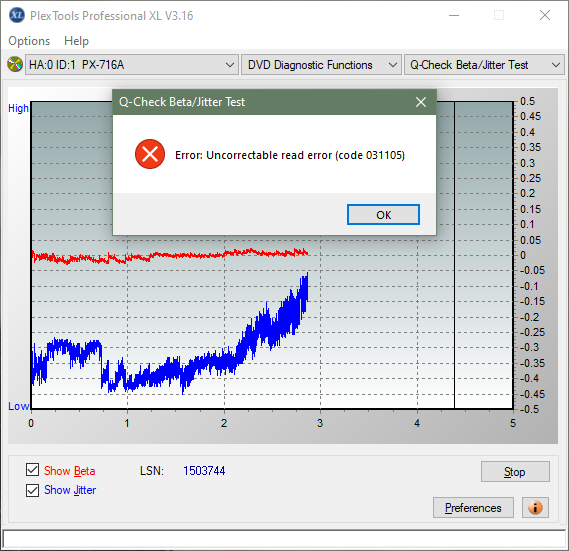Open the Options menu
This screenshot has height=551, width=569.
(x=29, y=41)
